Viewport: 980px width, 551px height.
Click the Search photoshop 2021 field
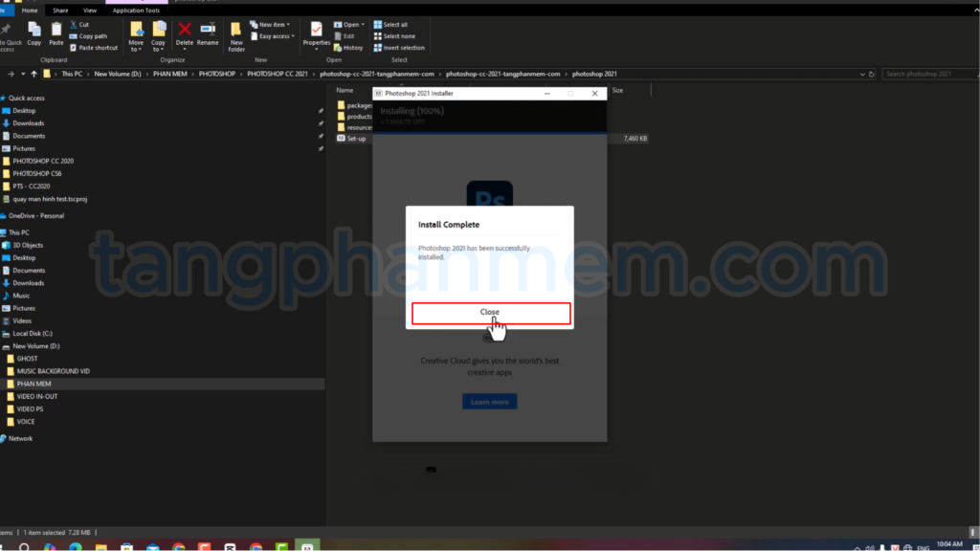click(x=926, y=74)
